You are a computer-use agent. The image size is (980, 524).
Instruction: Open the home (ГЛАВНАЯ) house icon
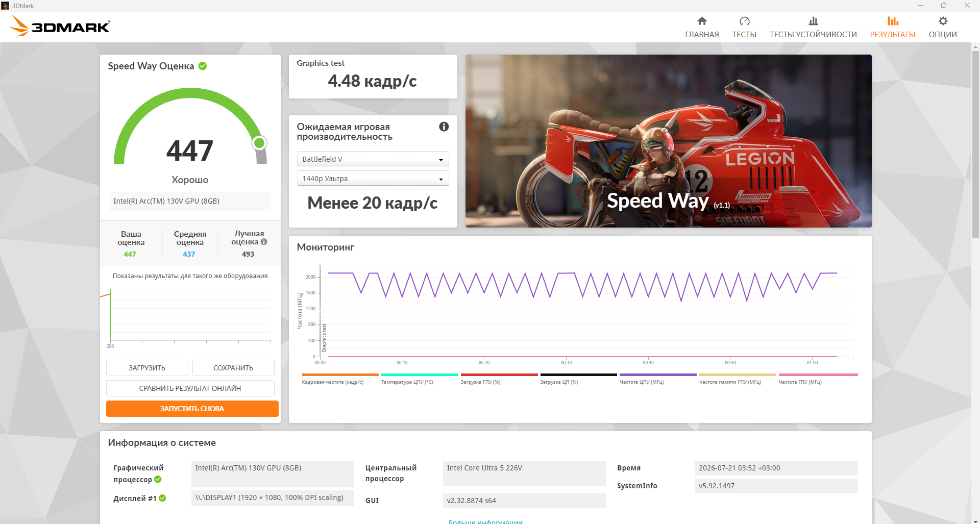[x=702, y=21]
